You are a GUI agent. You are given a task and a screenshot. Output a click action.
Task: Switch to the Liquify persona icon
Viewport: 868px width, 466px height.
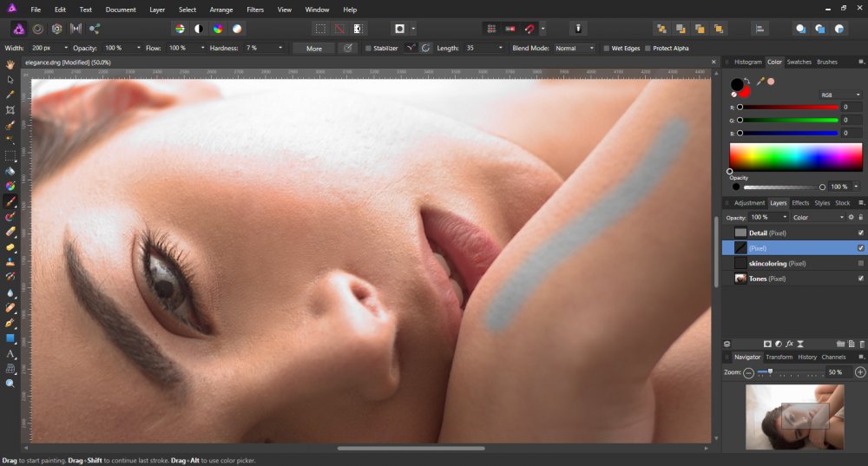click(37, 29)
